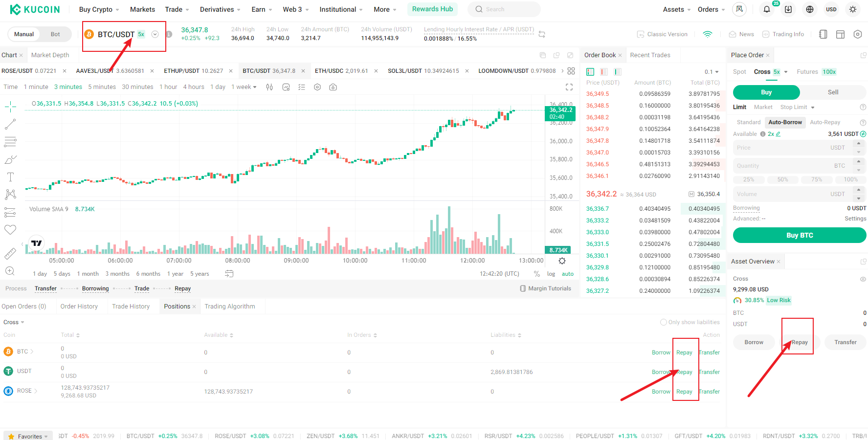Select the trend line drawing tool
This screenshot has width=868, height=440.
pyautogui.click(x=10, y=124)
